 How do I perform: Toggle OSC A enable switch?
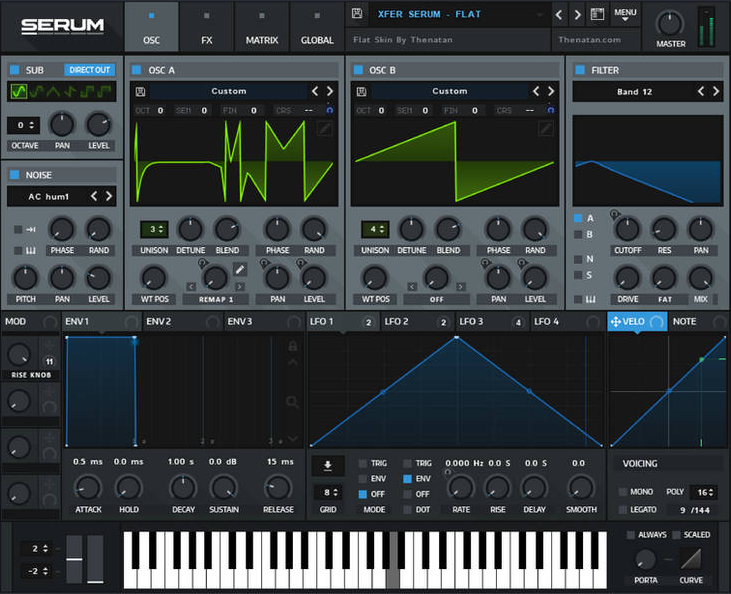point(137,70)
